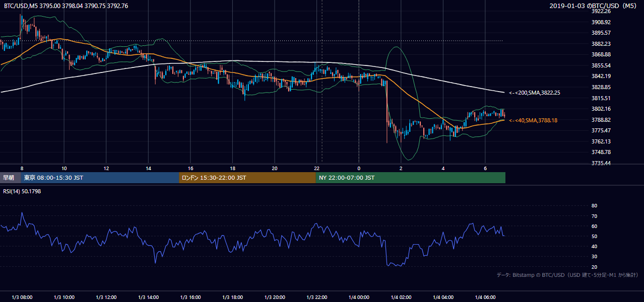
Task: Click the RSI axis level 40
Action: 594,247
